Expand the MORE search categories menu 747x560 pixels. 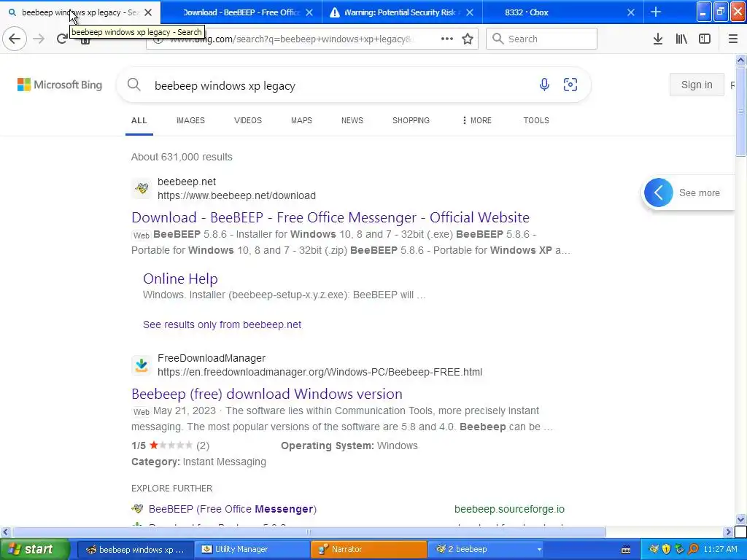477,120
